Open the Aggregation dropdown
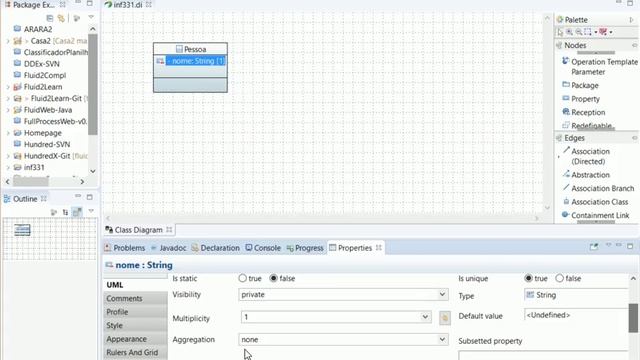The image size is (640, 360). click(442, 339)
